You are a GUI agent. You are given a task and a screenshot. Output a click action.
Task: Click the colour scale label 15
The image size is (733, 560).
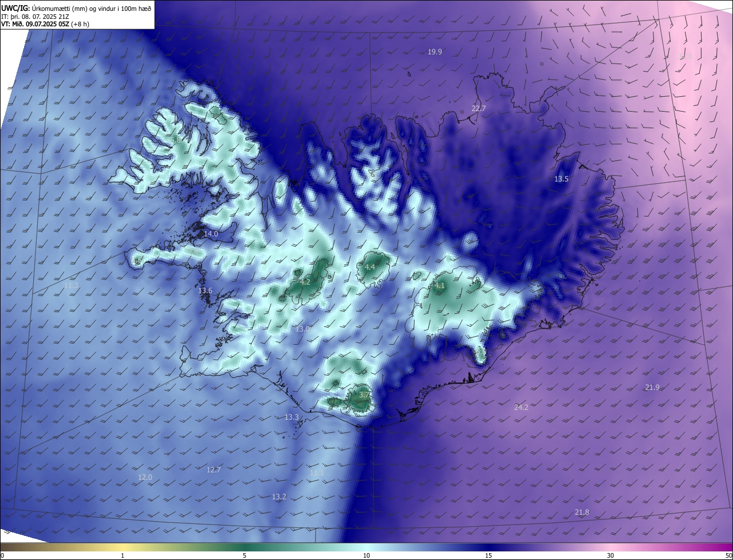[488, 555]
